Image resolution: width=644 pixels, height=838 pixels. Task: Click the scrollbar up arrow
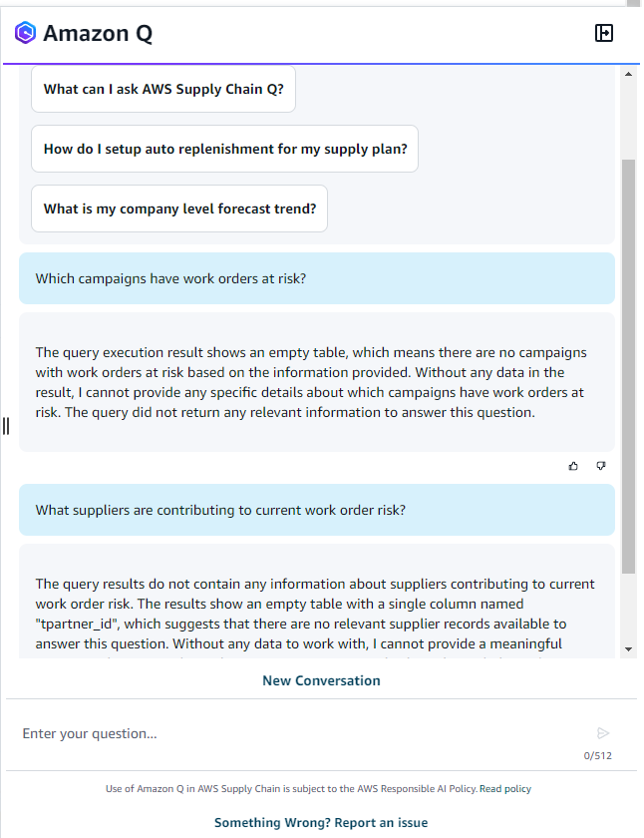(628, 72)
